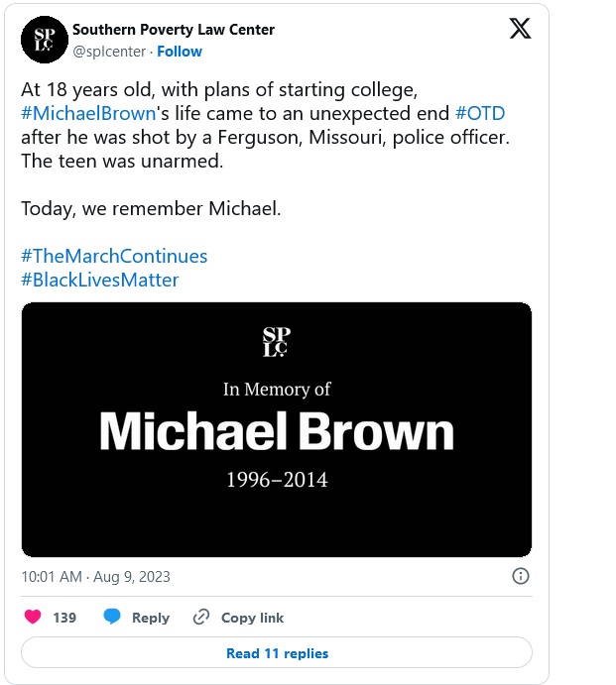The height and width of the screenshot is (685, 616).
Task: Click the Copy link text
Action: pos(252,618)
